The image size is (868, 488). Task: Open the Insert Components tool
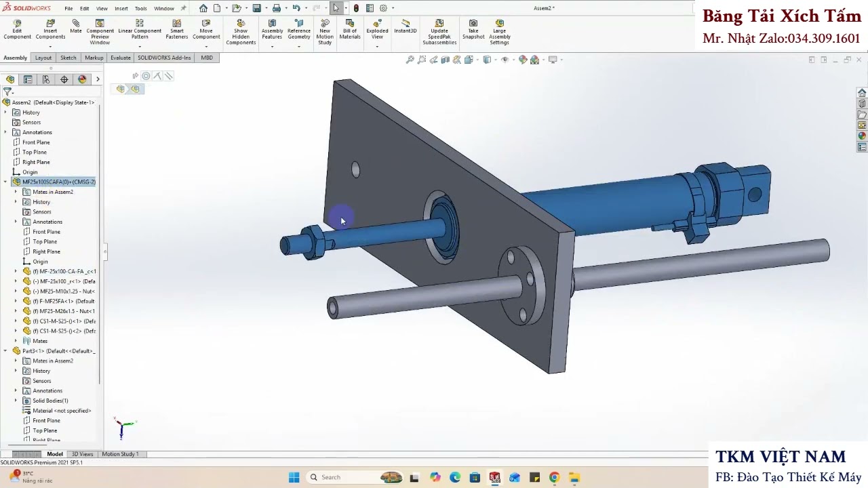click(50, 30)
